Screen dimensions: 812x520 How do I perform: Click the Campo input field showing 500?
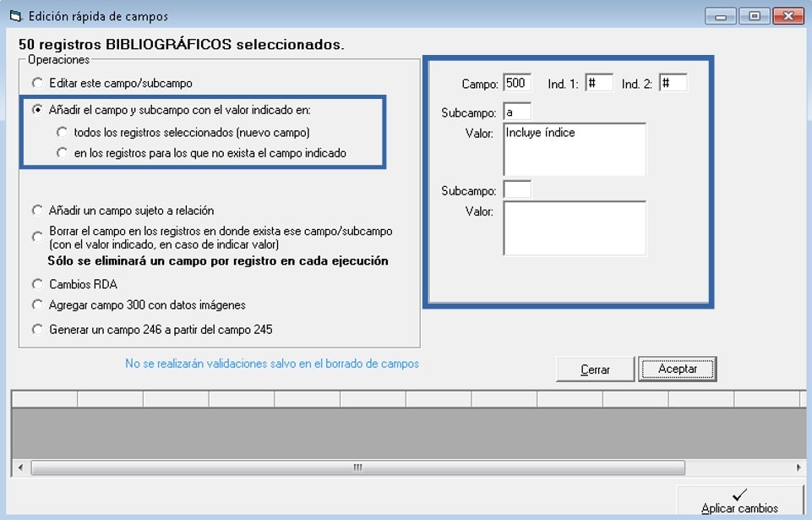coord(517,83)
